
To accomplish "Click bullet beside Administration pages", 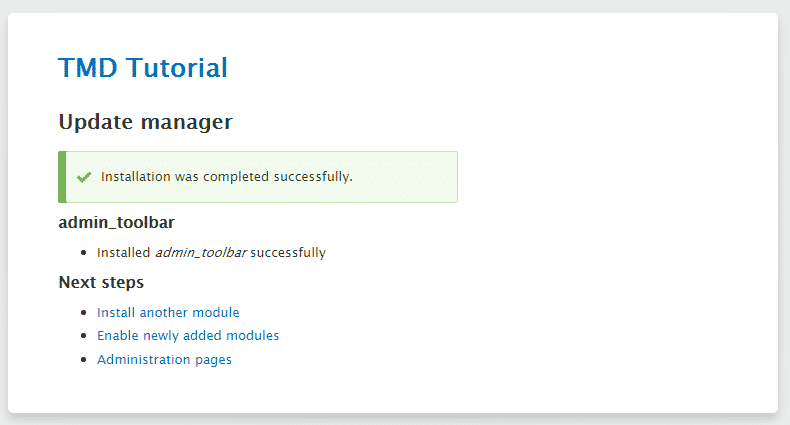I will [84, 360].
